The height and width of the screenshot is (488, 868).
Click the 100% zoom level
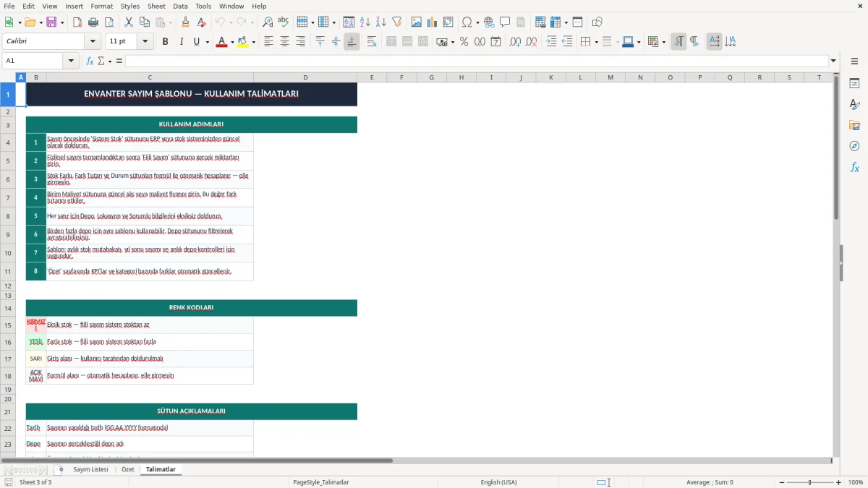coord(856,482)
